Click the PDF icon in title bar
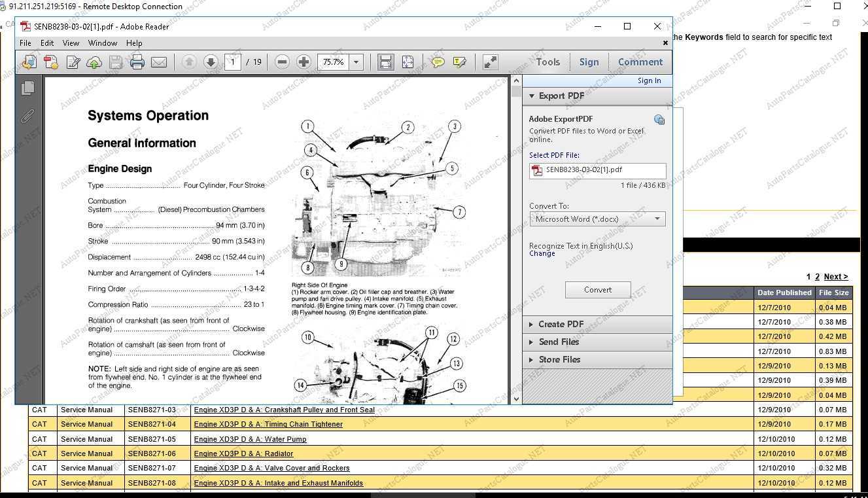 pyautogui.click(x=26, y=26)
